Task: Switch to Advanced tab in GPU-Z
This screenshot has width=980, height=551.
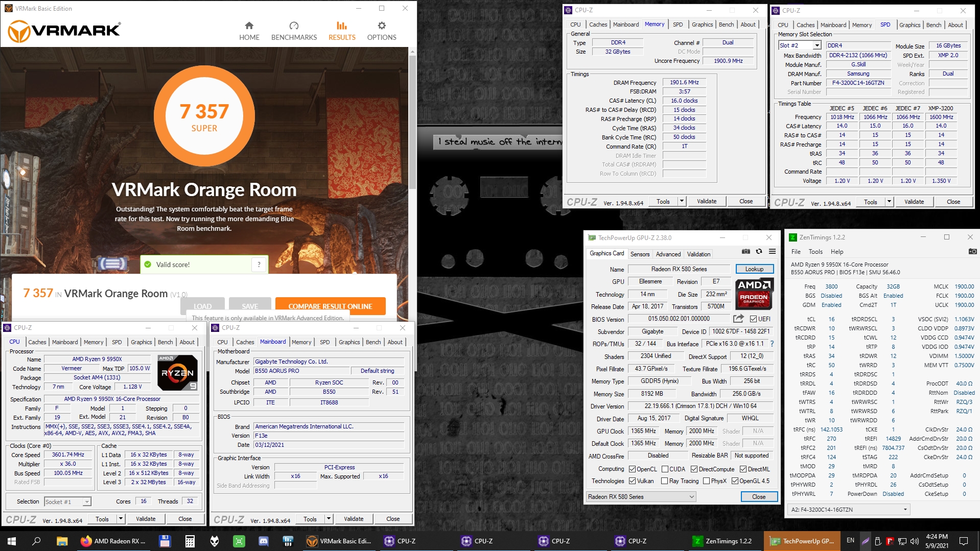Action: (668, 254)
